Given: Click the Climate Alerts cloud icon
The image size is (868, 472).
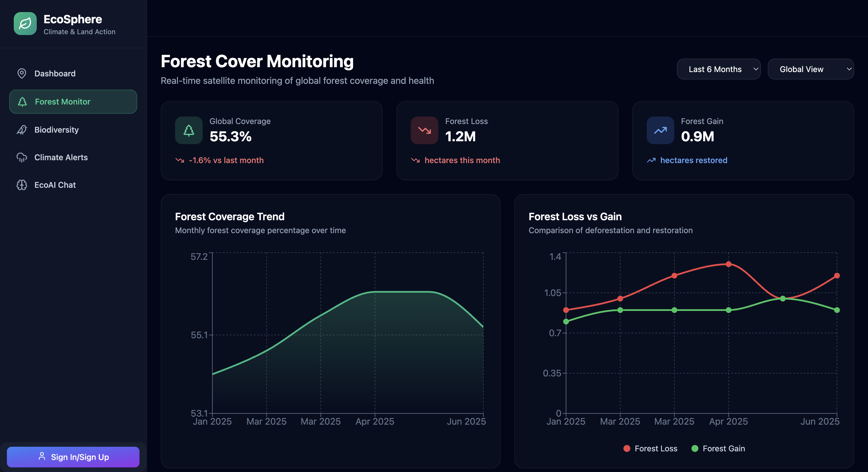Looking at the screenshot, I should coord(22,157).
